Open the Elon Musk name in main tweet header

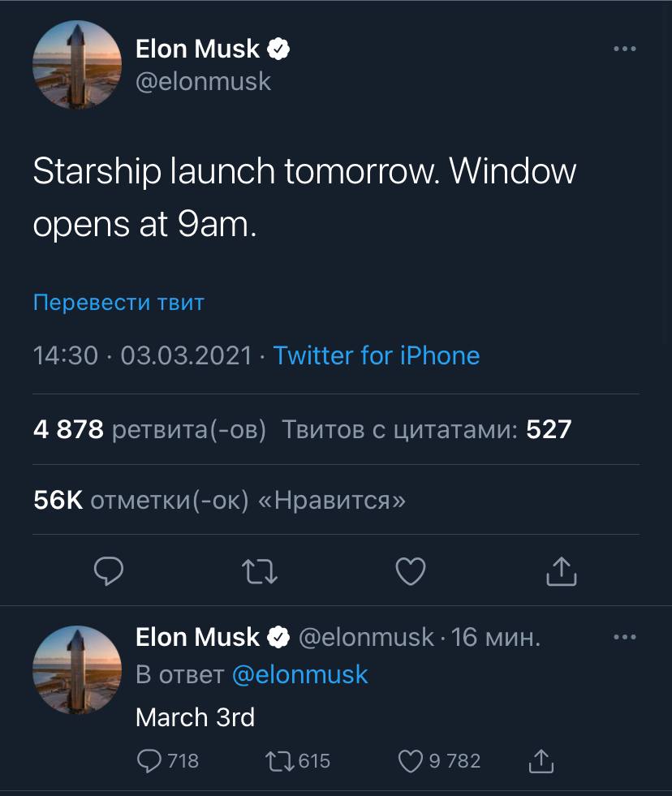tap(197, 49)
